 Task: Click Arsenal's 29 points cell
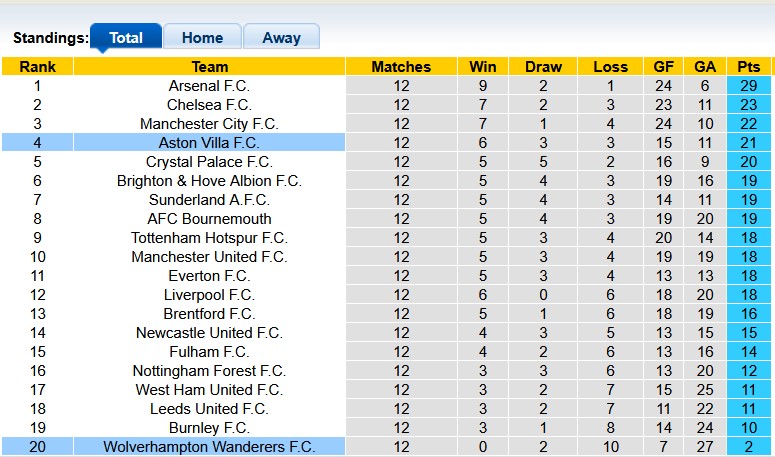pyautogui.click(x=747, y=86)
